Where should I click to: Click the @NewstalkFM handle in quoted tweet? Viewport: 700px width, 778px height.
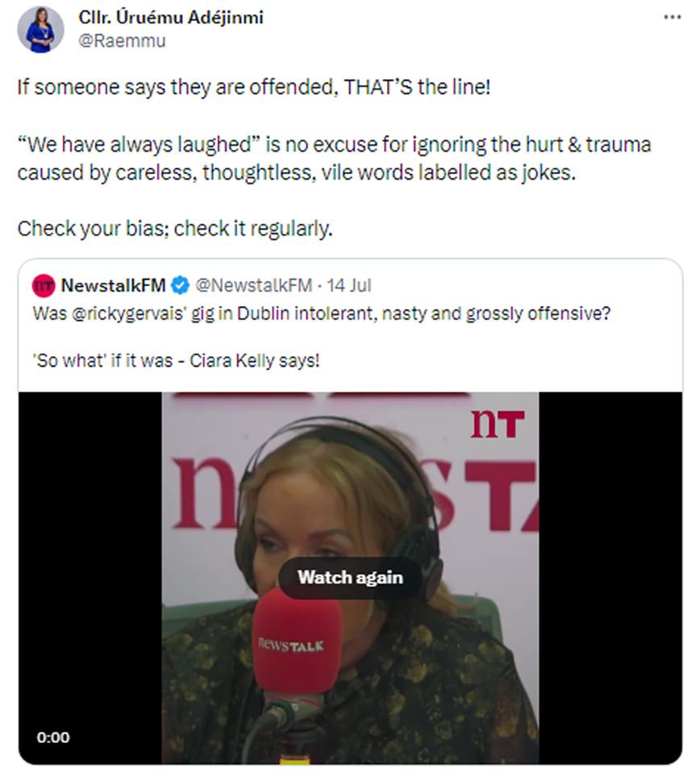tap(253, 285)
